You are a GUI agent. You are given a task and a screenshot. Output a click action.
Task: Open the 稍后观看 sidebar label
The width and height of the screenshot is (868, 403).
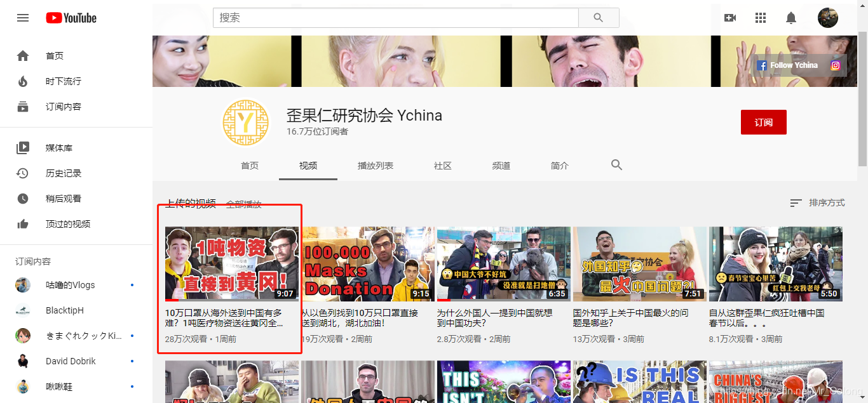[64, 199]
